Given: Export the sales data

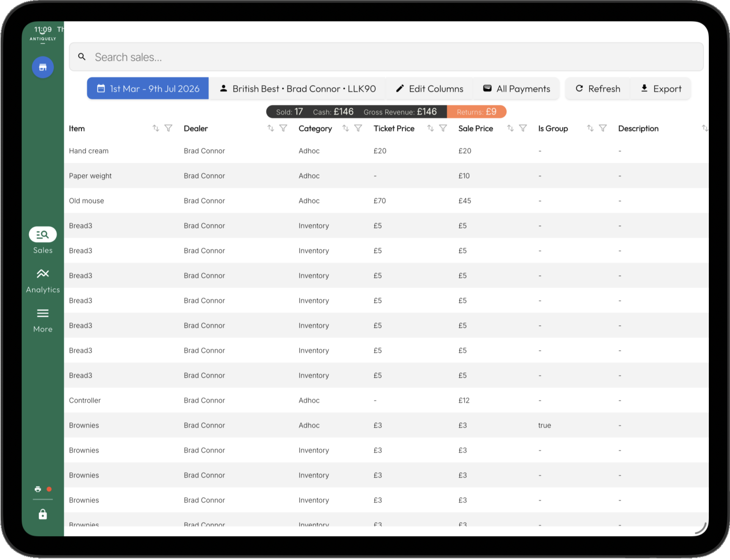Looking at the screenshot, I should (661, 89).
